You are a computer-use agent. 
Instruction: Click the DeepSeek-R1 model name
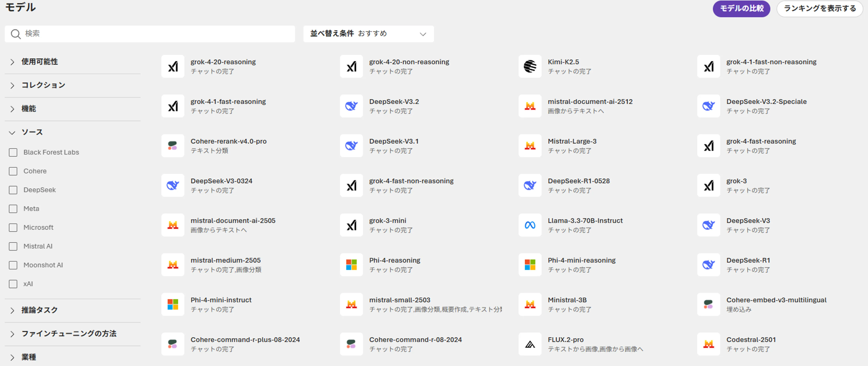pyautogui.click(x=748, y=261)
